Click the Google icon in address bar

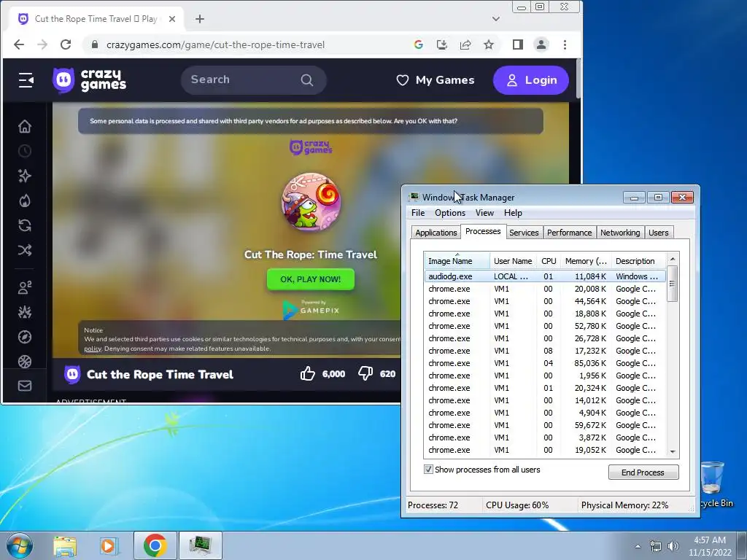point(419,44)
